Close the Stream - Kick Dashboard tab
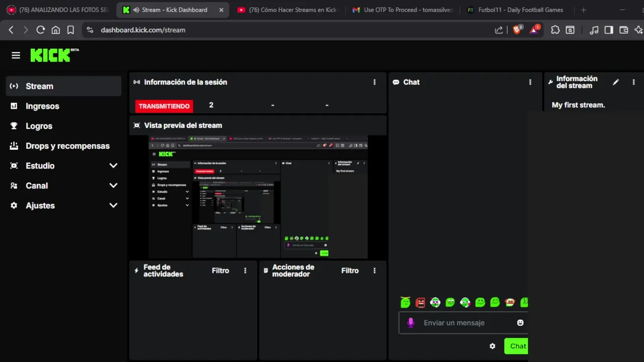This screenshot has width=644, height=362. 221,10
